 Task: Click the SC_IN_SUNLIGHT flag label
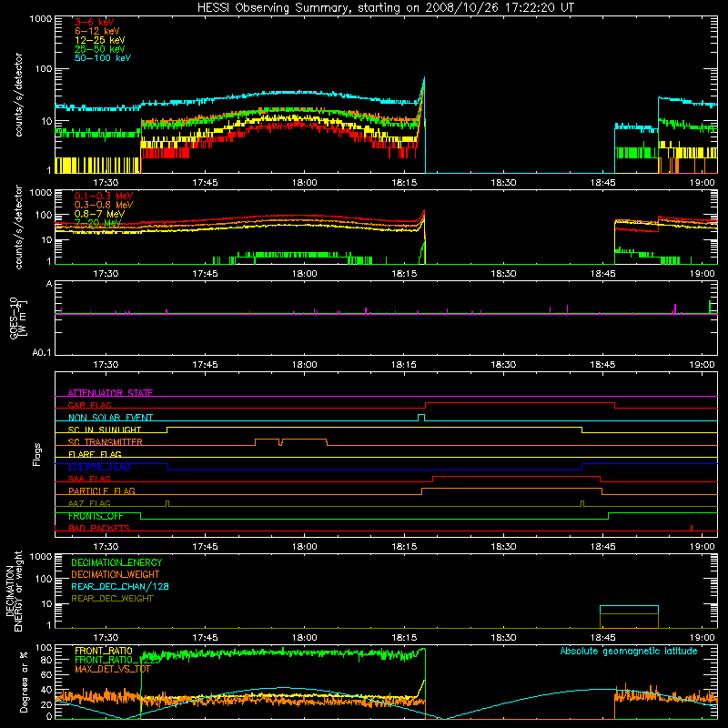105,430
